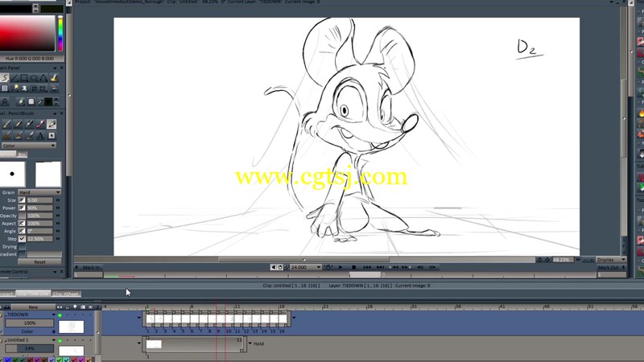Toggle the loop playback icon
644x362 pixels.
pos(280,267)
